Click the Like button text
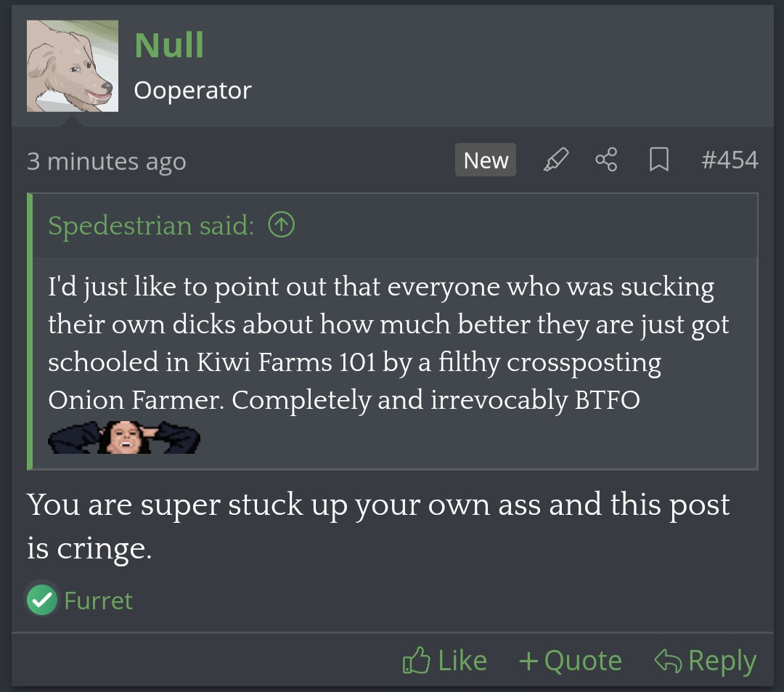 pyautogui.click(x=462, y=661)
